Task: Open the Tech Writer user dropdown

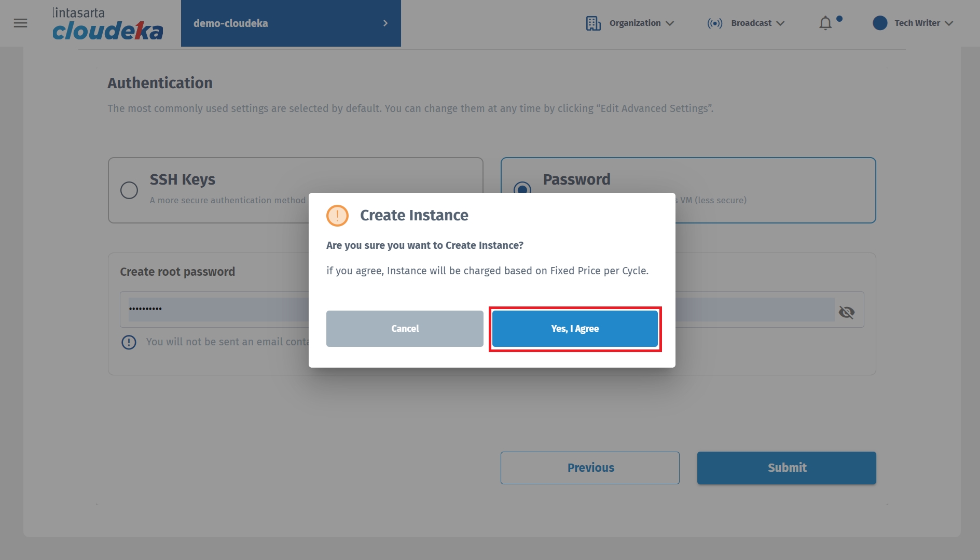Action: click(923, 23)
